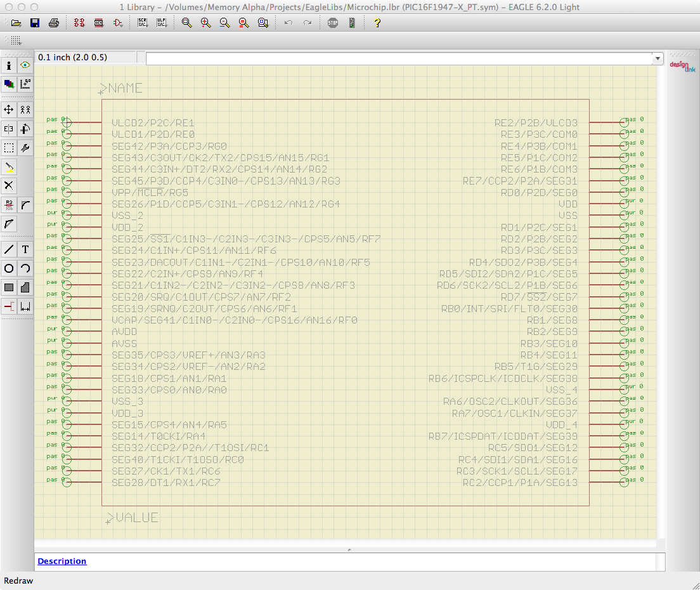Select the Move tool
The image size is (700, 590).
click(9, 109)
